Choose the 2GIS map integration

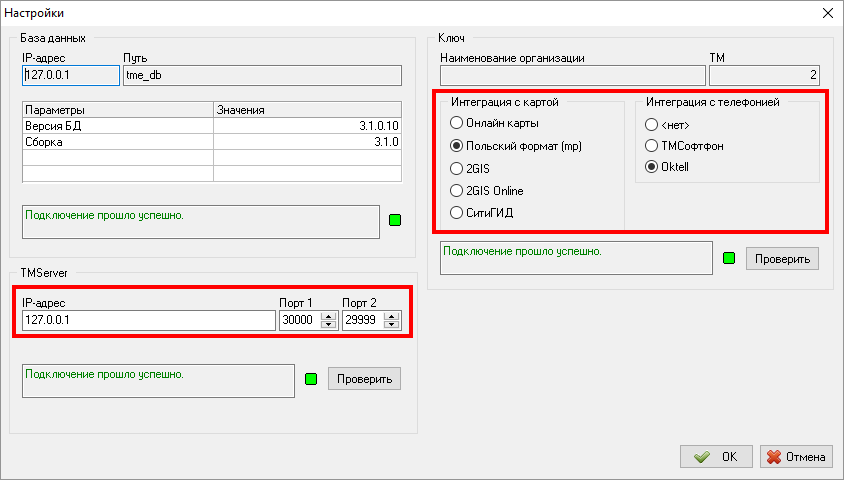tap(457, 168)
